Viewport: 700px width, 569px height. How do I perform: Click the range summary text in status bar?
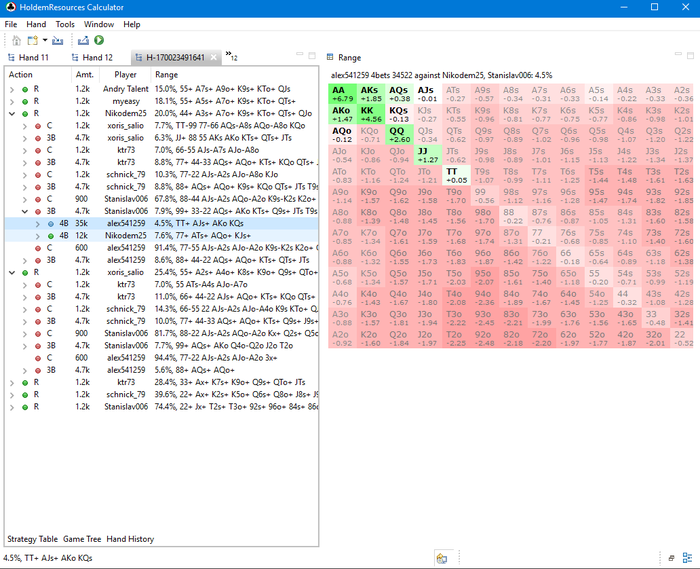click(48, 558)
